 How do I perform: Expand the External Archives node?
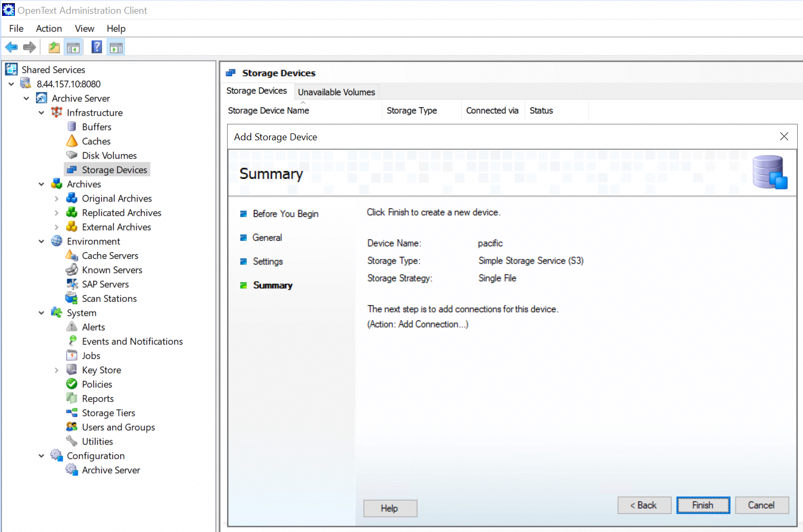[57, 227]
